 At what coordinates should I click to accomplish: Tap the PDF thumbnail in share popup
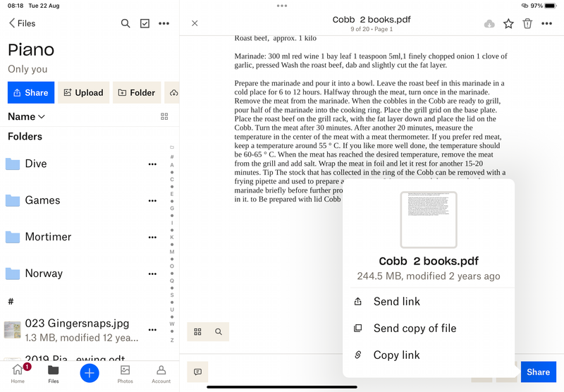click(429, 220)
